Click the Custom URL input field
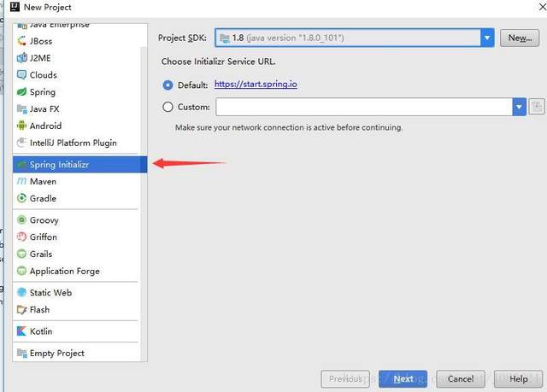547x392 pixels. click(364, 107)
